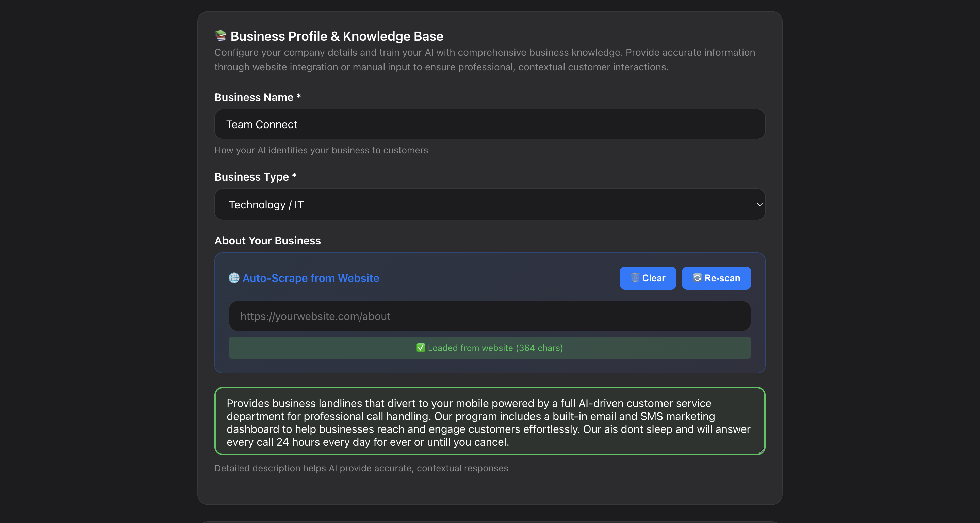Click the green checkmark in Loaded status
Viewport: 980px width, 523px height.
[x=421, y=348]
